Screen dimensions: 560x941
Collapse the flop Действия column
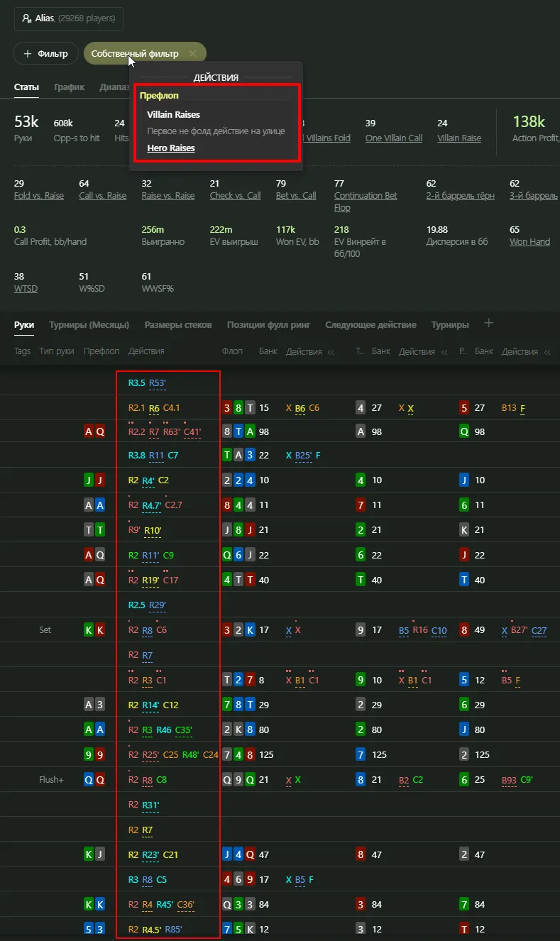(329, 352)
